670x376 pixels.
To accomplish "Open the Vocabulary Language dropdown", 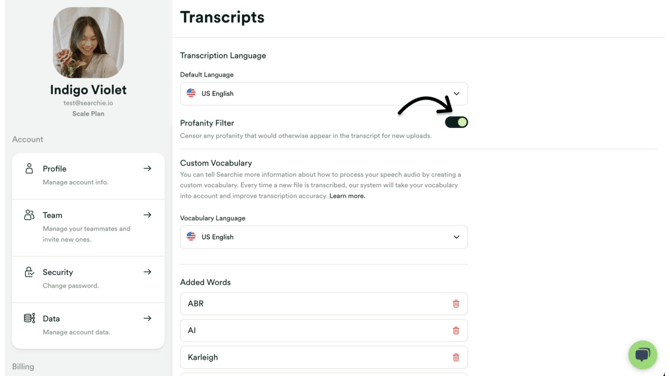I will 324,237.
